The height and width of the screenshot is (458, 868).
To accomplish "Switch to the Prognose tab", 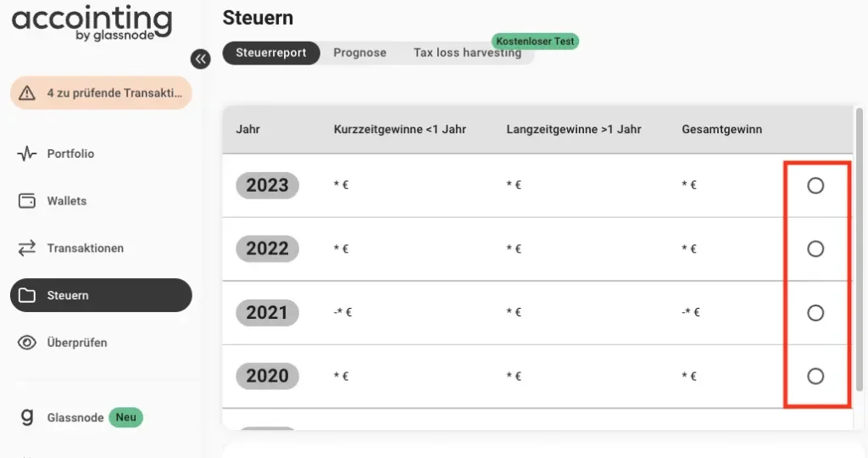I will (x=359, y=53).
